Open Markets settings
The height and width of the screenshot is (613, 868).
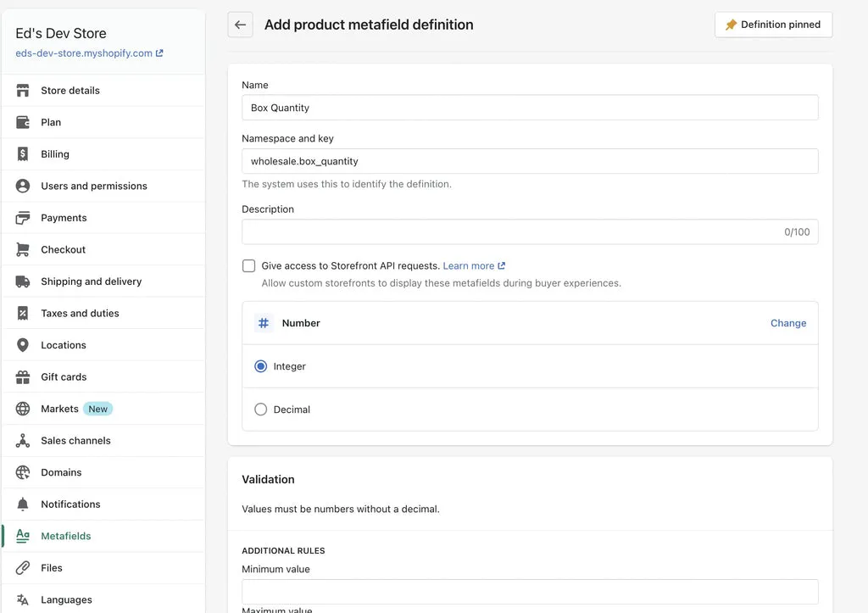(103, 409)
